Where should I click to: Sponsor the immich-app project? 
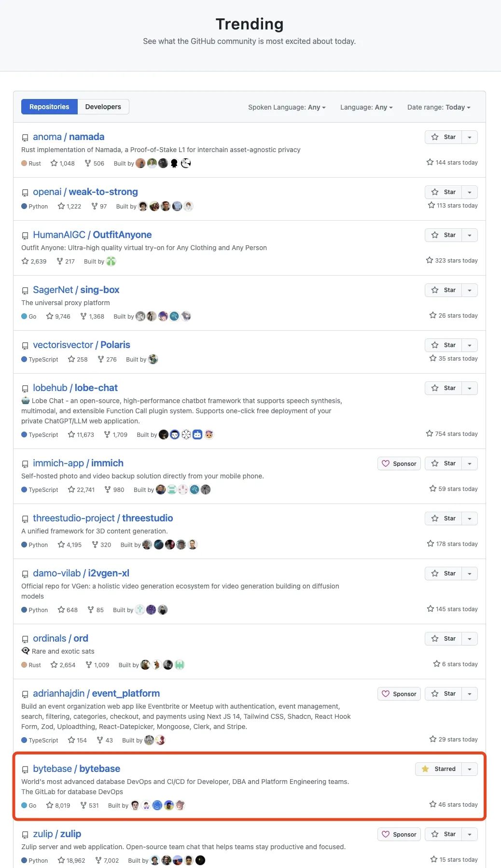[x=399, y=463]
